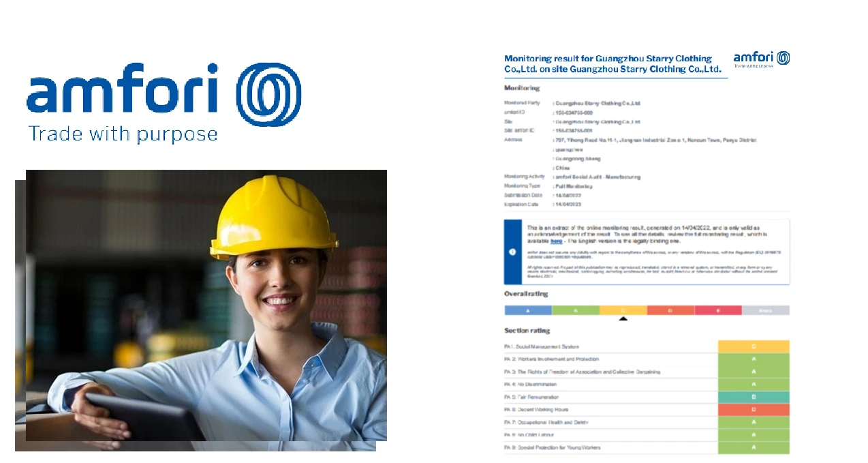Click the green A rating cell for PA 3
Image resolution: width=868 pixels, height=463 pixels.
(x=754, y=372)
